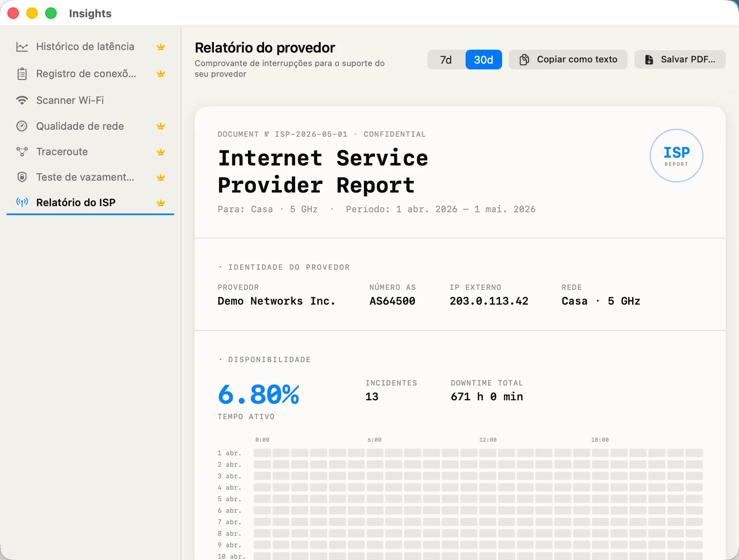
Task: Click the REDE value Casa · 5 GHz
Action: (x=601, y=301)
